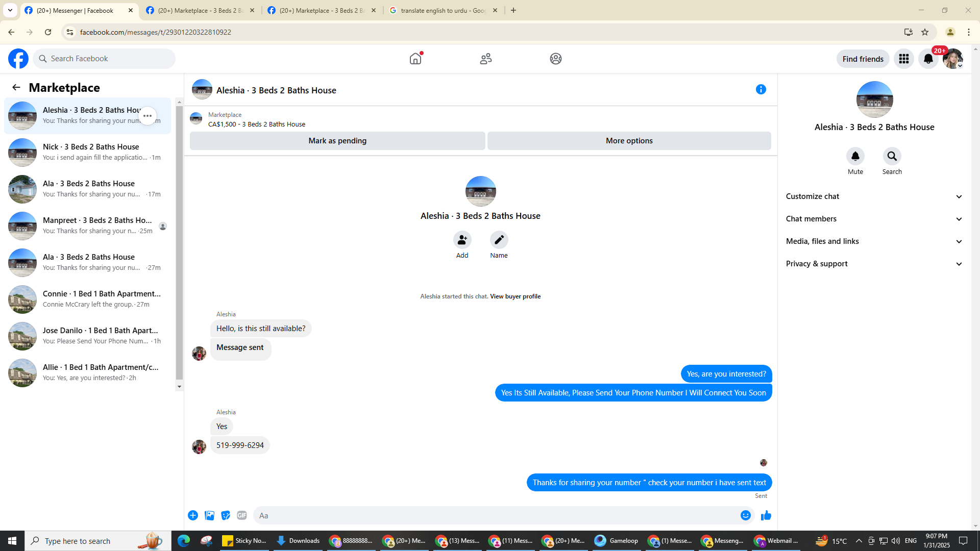Screen dimensions: 980x551
Task: Send a thumbs-up like
Action: 766,515
